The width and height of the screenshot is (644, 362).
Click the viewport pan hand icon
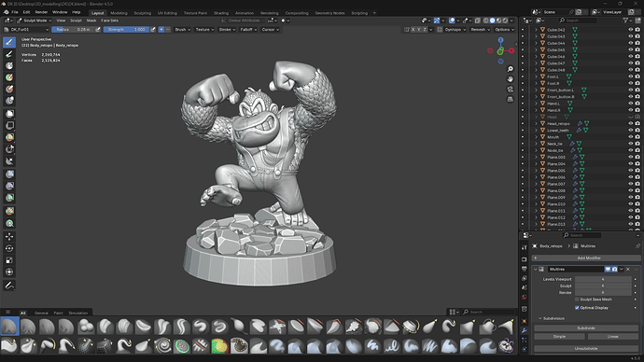coord(511,78)
